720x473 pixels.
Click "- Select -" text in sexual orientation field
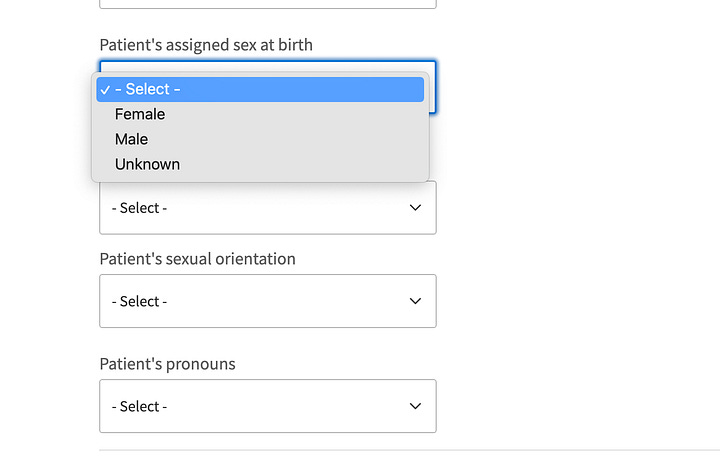click(x=139, y=301)
